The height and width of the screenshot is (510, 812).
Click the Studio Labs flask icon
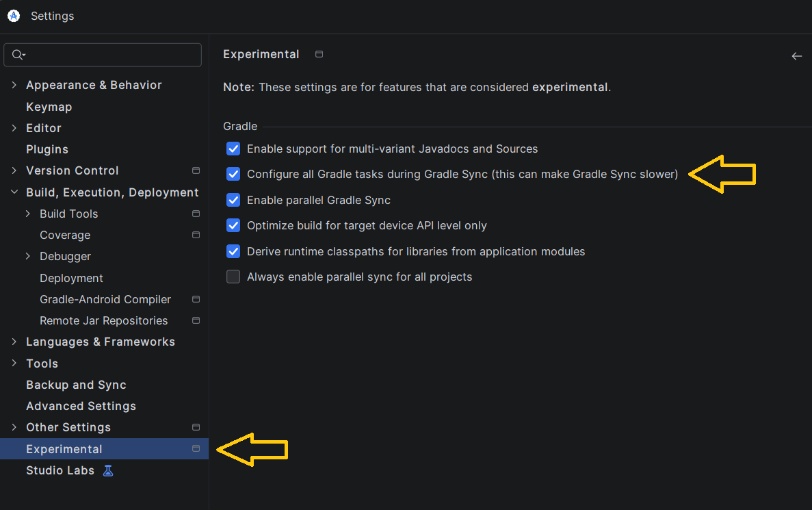pyautogui.click(x=107, y=470)
